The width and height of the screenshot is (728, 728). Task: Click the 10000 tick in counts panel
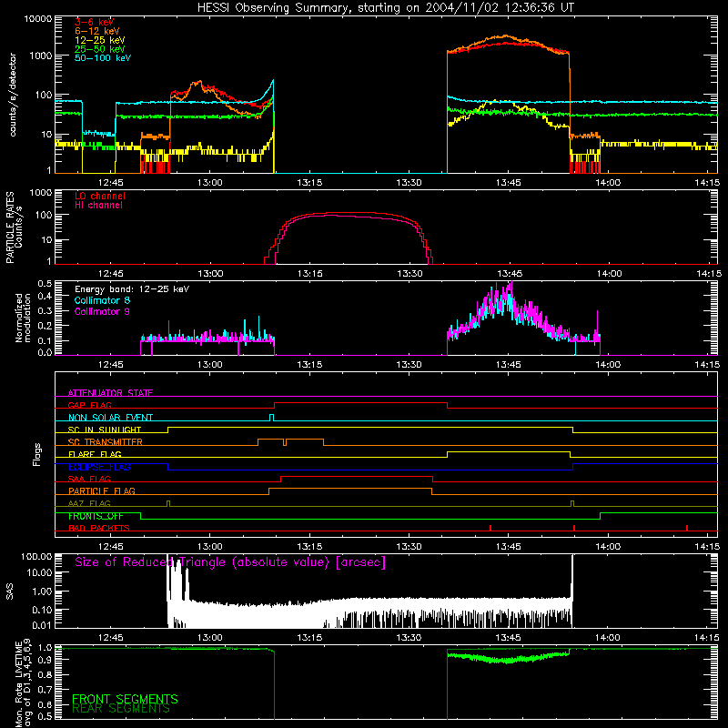38,18
